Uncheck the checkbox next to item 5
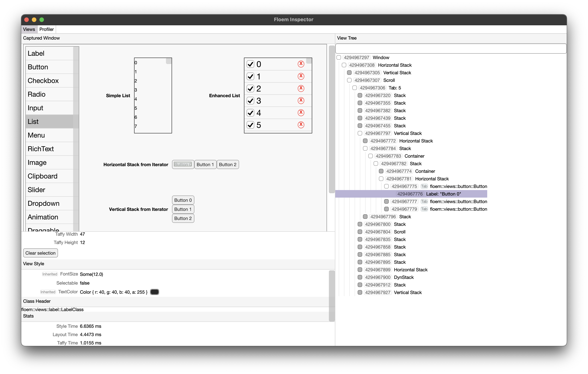 tap(250, 125)
